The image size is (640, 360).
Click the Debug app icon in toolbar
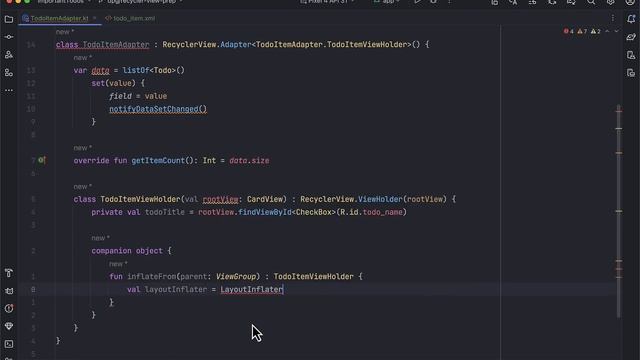click(x=433, y=2)
